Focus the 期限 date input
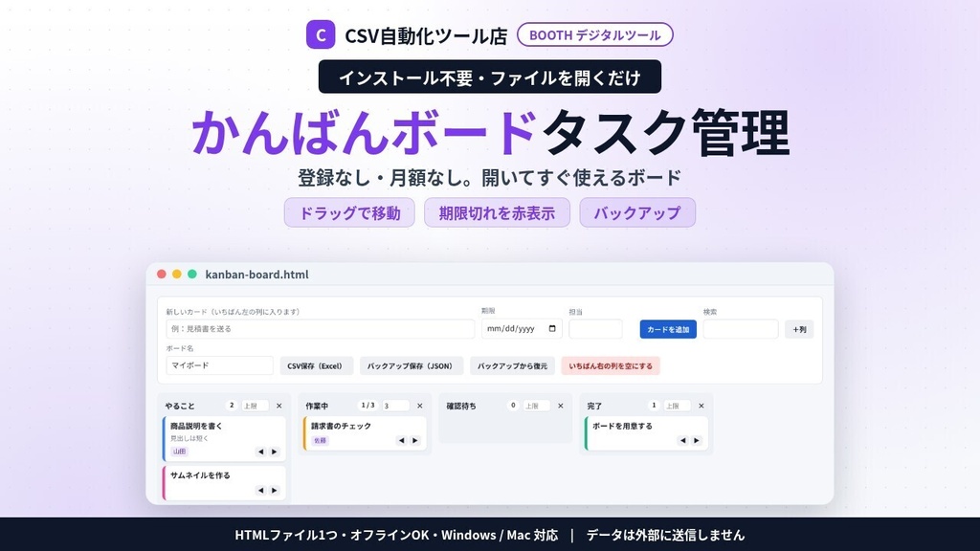 tap(522, 329)
